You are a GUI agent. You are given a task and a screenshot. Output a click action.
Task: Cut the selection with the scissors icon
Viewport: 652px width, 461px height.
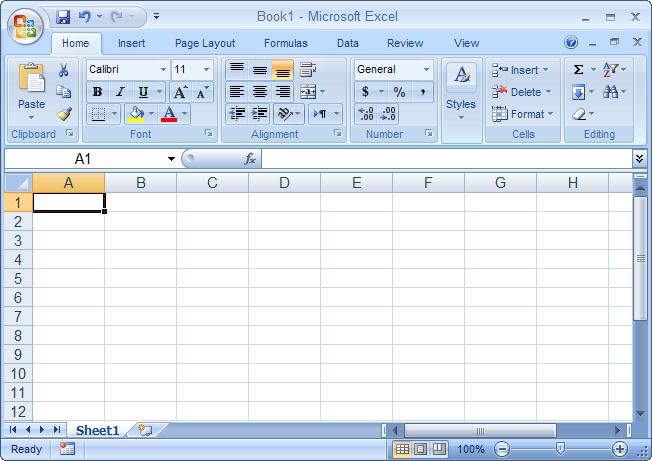[x=64, y=70]
